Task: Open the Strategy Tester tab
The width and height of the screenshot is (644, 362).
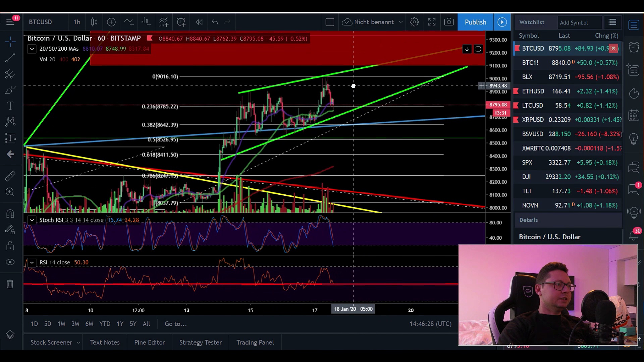Action: tap(200, 342)
